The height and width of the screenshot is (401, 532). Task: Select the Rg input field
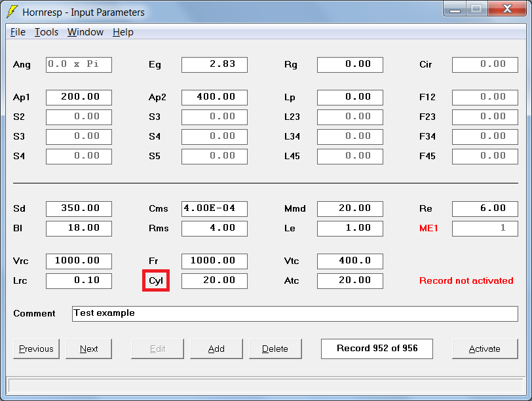[350, 64]
